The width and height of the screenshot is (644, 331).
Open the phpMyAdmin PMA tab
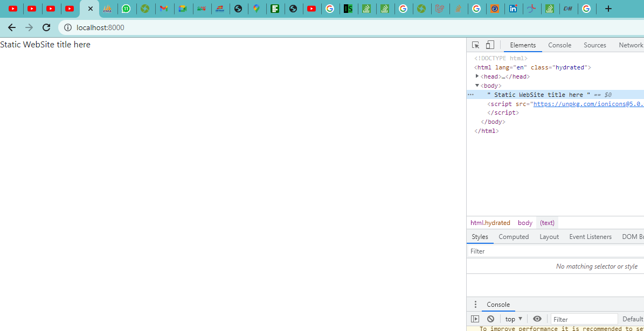point(107,9)
